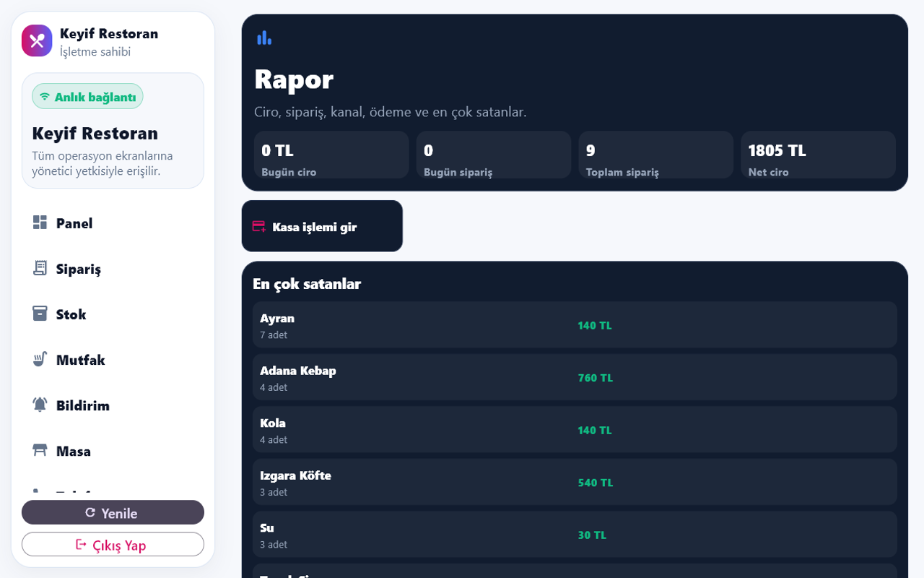Open the Panel menu item
Viewport: 924px width, 578px height.
113,223
